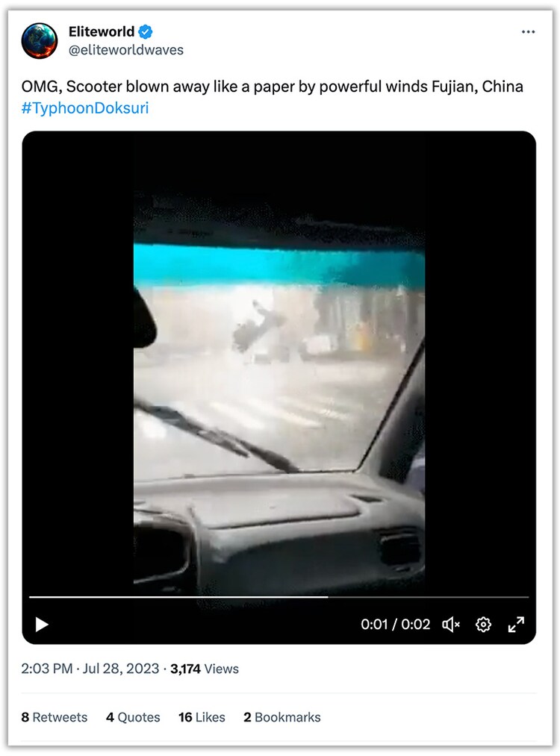Open the #TyphoonDoksuri hashtag
This screenshot has height=756, width=560.
[x=85, y=107]
